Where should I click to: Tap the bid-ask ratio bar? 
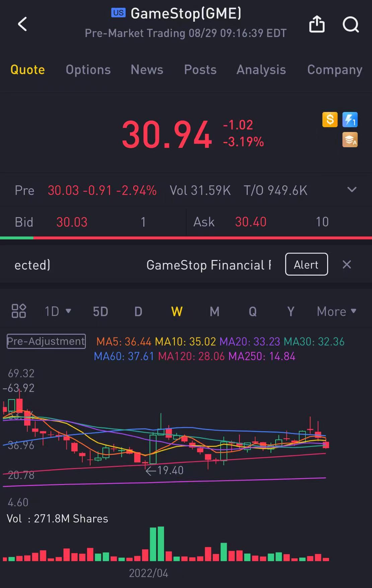[186, 238]
